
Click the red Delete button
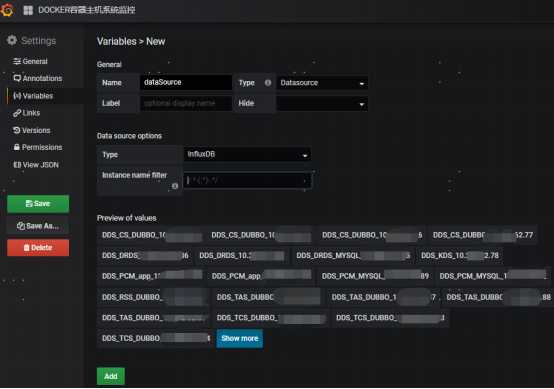point(38,248)
